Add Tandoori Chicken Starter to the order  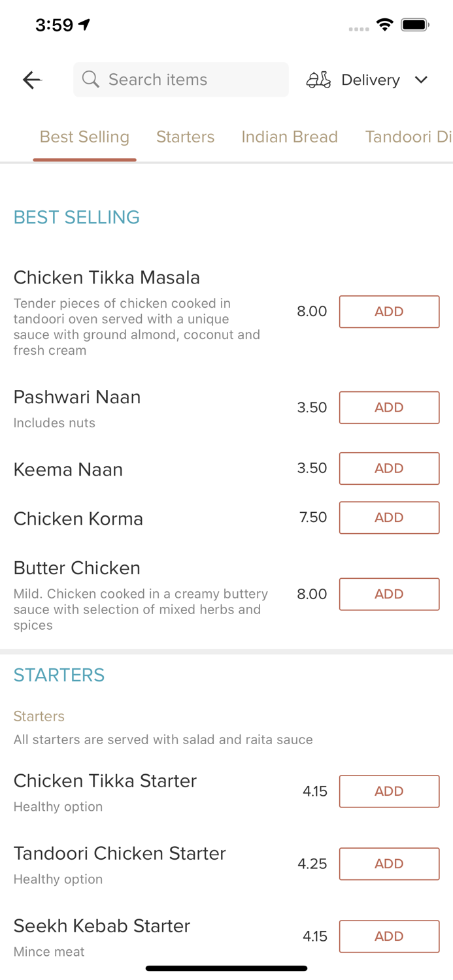click(x=389, y=864)
